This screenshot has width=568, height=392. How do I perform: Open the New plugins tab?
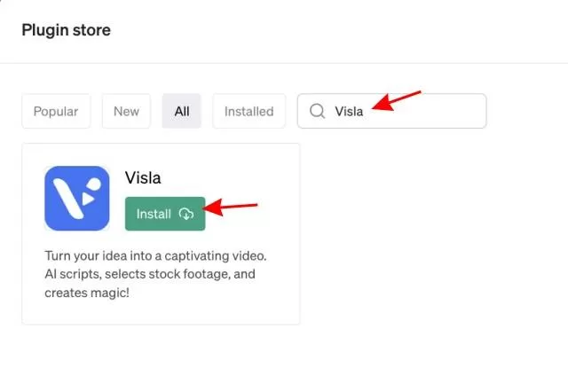point(126,112)
